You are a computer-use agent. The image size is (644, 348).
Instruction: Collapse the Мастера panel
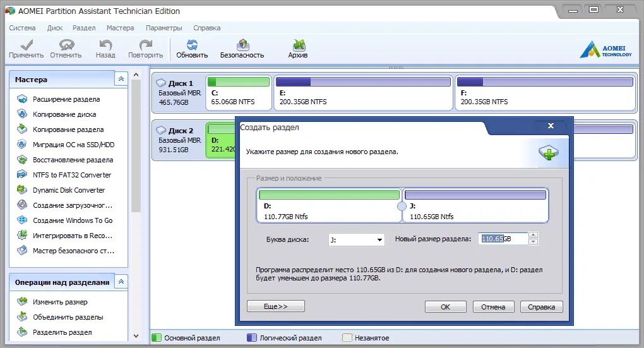(x=121, y=79)
